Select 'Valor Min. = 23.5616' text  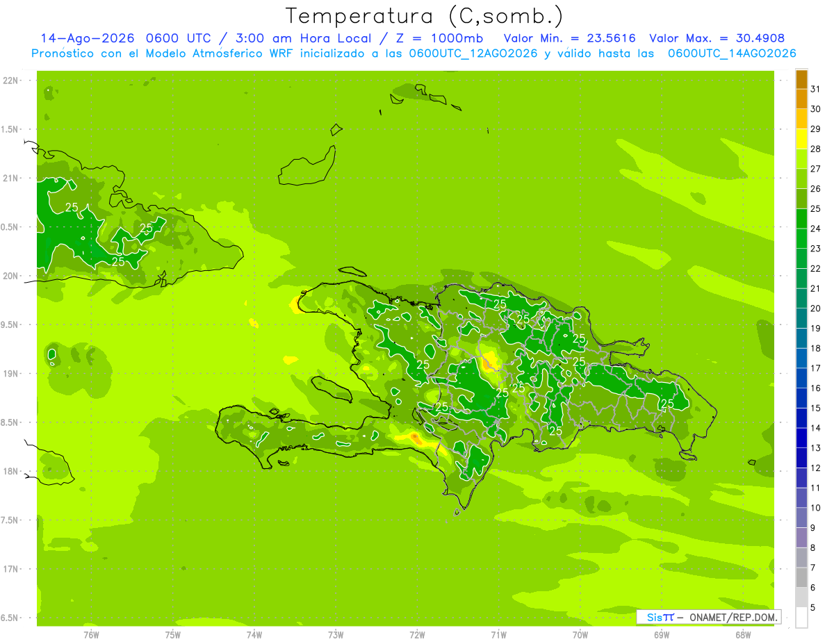pyautogui.click(x=569, y=38)
